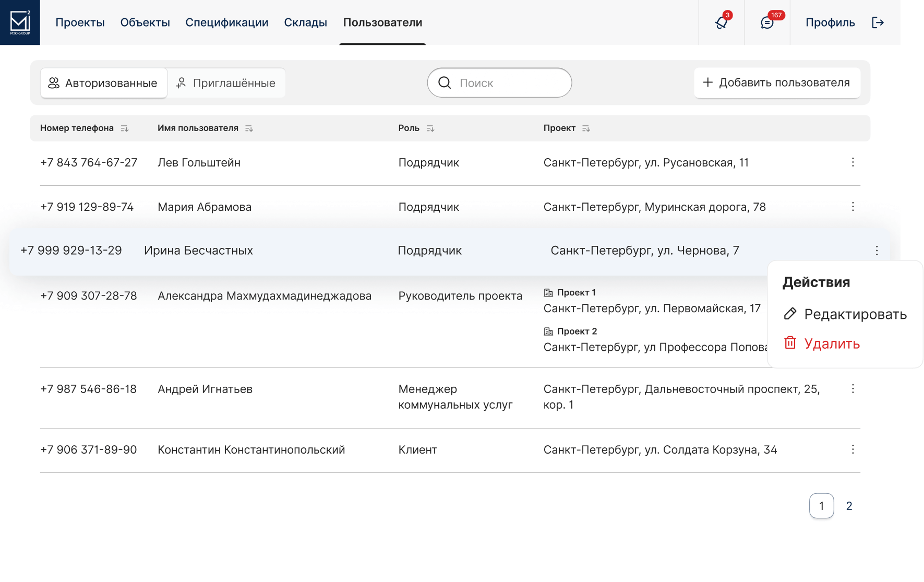924x582 pixels.
Task: Sort by phone number column icon
Action: pos(125,128)
